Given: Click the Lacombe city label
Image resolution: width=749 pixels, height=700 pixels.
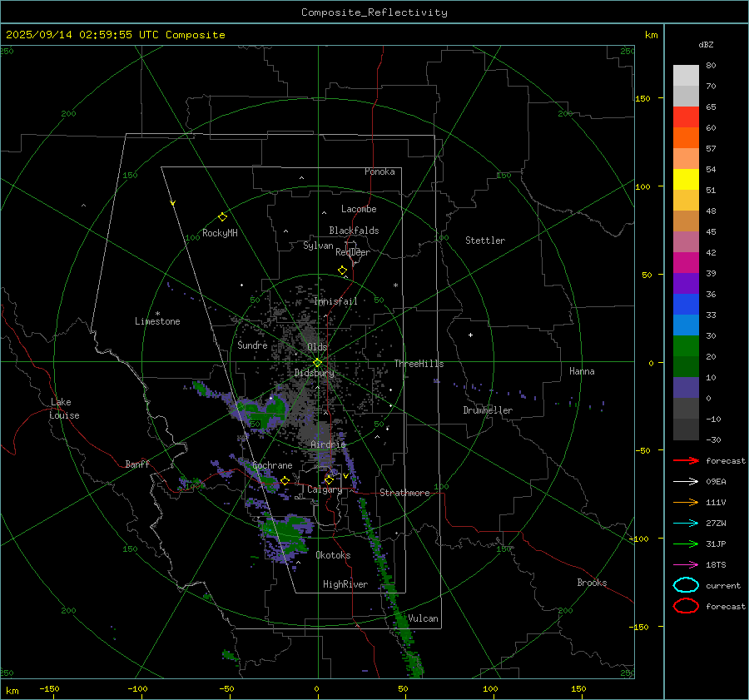Looking at the screenshot, I should [359, 209].
